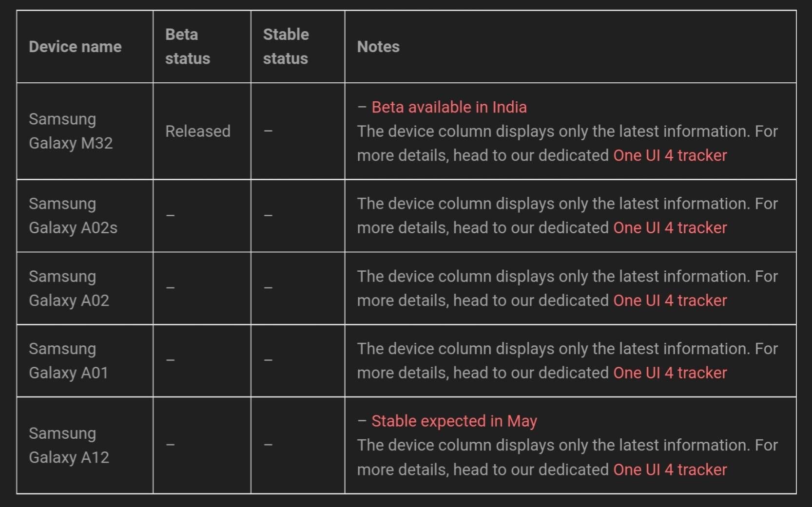The image size is (812, 507).
Task: Click the "Released" beta status for Galaxy M32
Action: [x=197, y=131]
